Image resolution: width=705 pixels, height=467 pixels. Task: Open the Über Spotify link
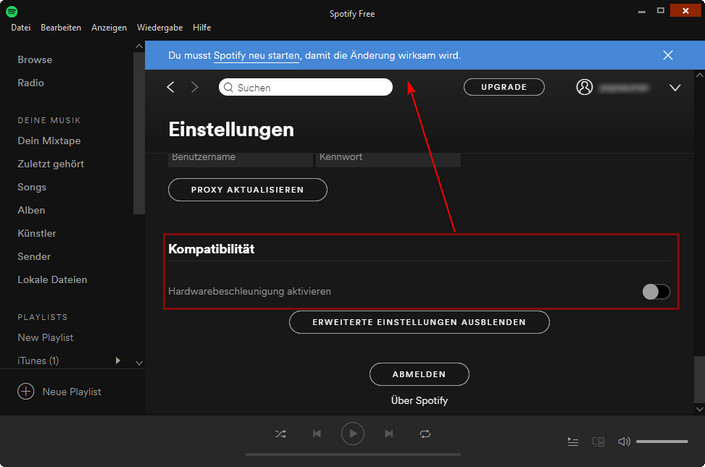[419, 400]
